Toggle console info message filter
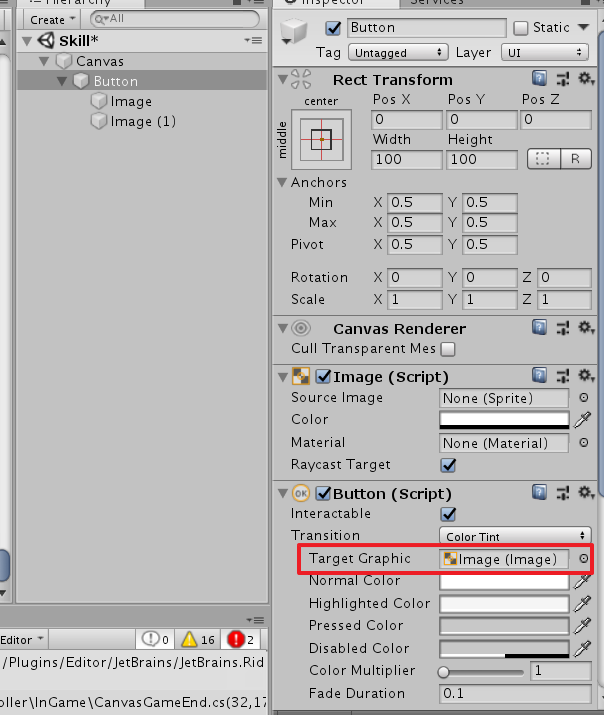 pos(155,639)
